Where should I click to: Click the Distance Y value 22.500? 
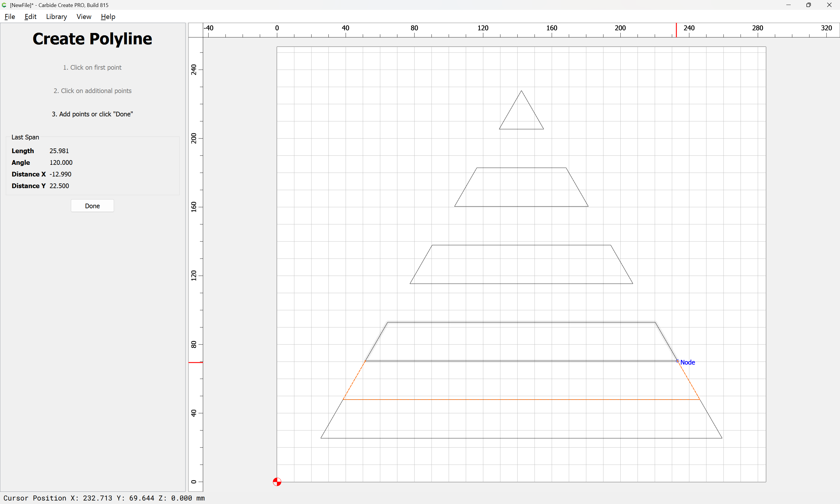click(x=59, y=186)
